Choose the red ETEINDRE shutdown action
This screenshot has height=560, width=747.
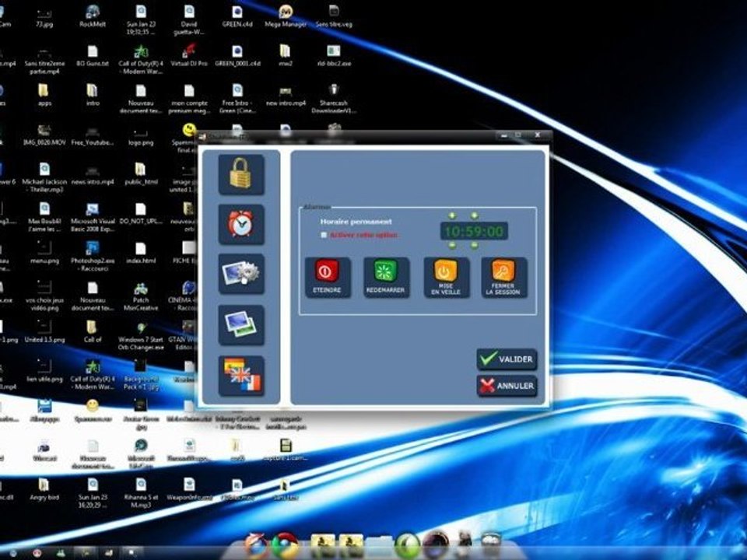tap(328, 278)
